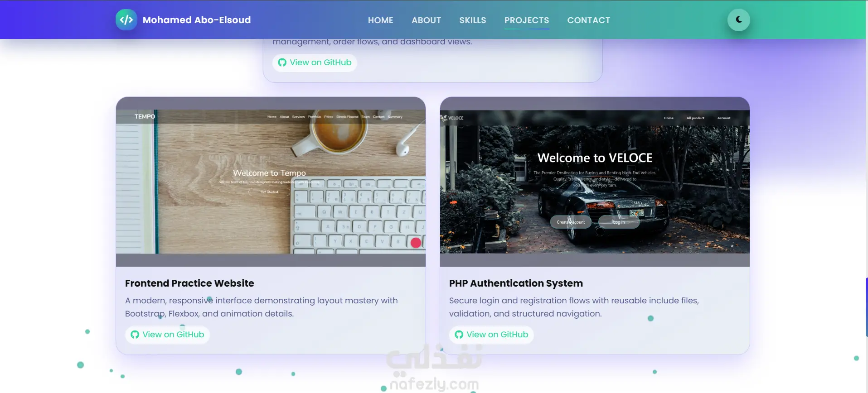Open the HOME nav link
Image resolution: width=868 pixels, height=393 pixels.
[x=380, y=20]
